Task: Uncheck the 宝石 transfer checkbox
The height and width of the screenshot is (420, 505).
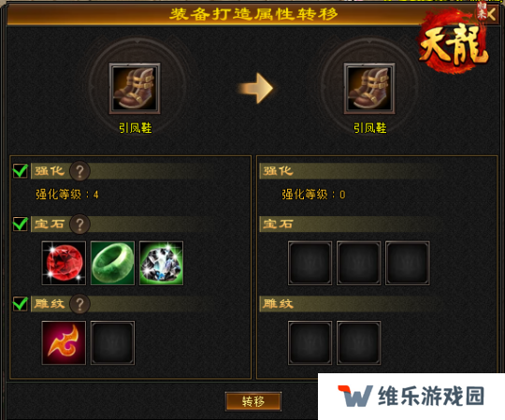Action: tap(21, 224)
